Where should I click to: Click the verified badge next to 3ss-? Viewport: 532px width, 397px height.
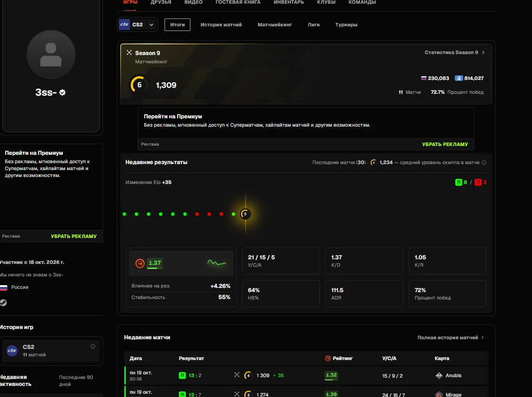click(x=62, y=92)
